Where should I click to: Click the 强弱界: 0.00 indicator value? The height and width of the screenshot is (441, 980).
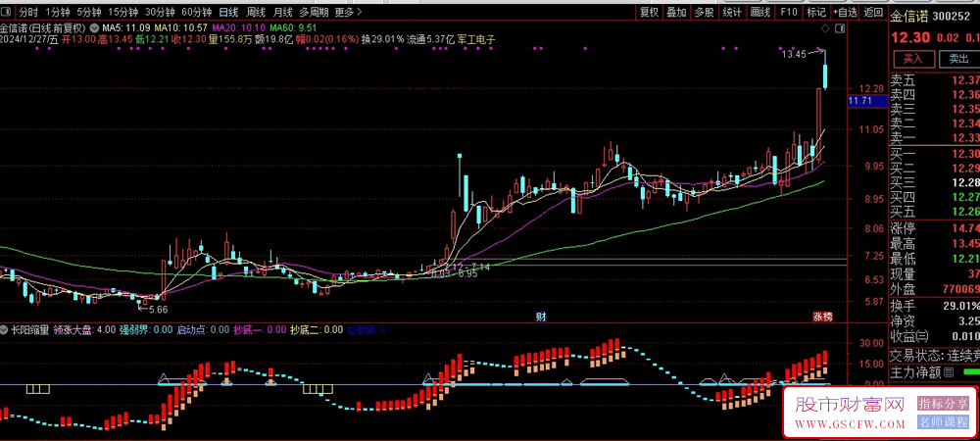tap(146, 329)
